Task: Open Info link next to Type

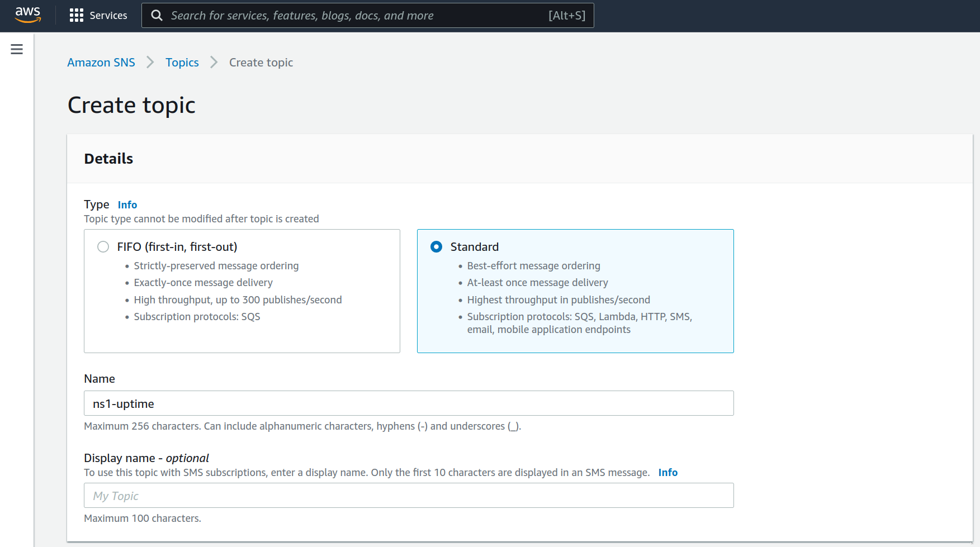Action: point(127,204)
